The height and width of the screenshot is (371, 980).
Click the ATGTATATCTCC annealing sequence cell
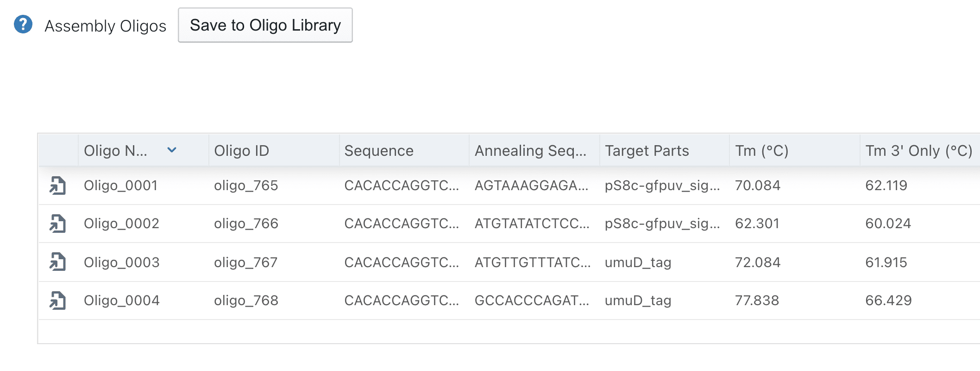(x=532, y=224)
